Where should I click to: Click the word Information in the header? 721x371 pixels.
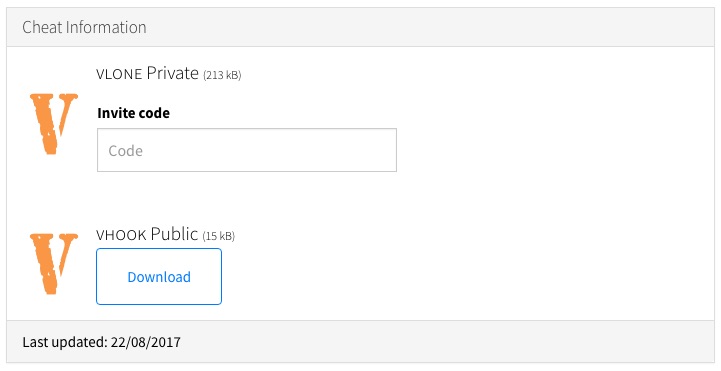pos(106,27)
